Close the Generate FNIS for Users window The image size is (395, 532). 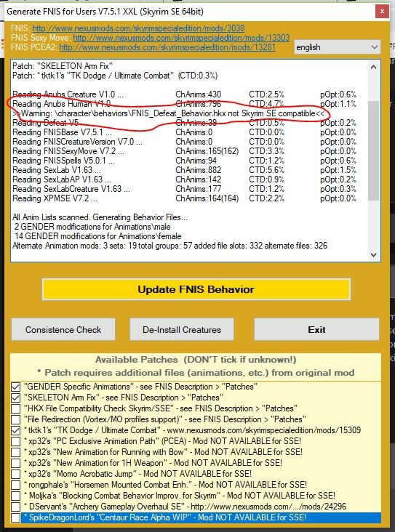[x=382, y=11]
